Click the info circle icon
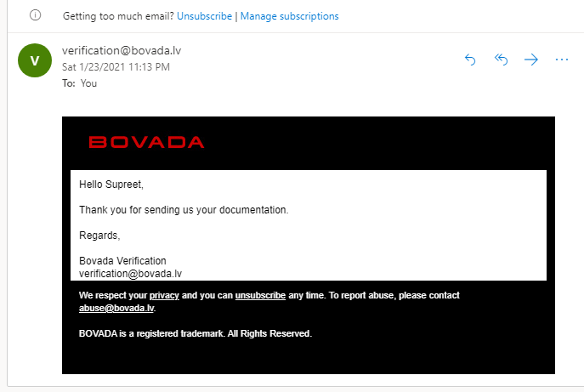 (35, 15)
